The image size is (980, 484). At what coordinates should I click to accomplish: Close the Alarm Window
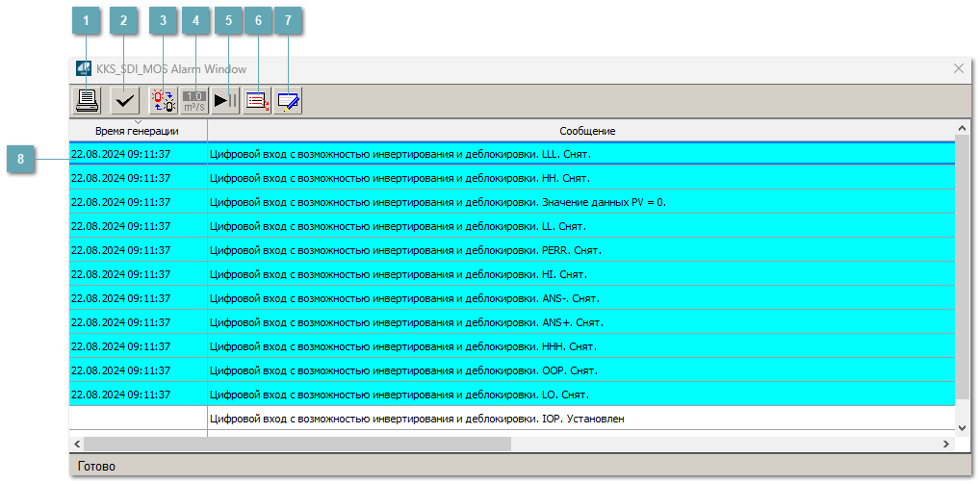[958, 68]
